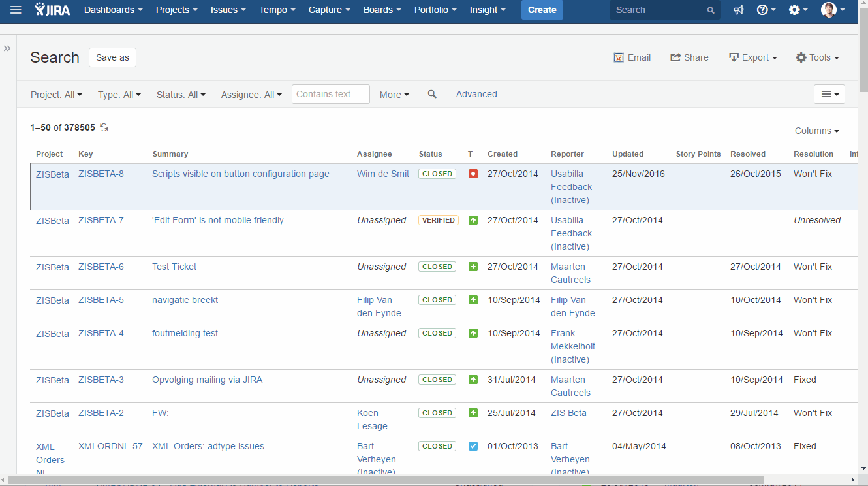Click the red bug icon for ZISBETA-8

point(473,174)
